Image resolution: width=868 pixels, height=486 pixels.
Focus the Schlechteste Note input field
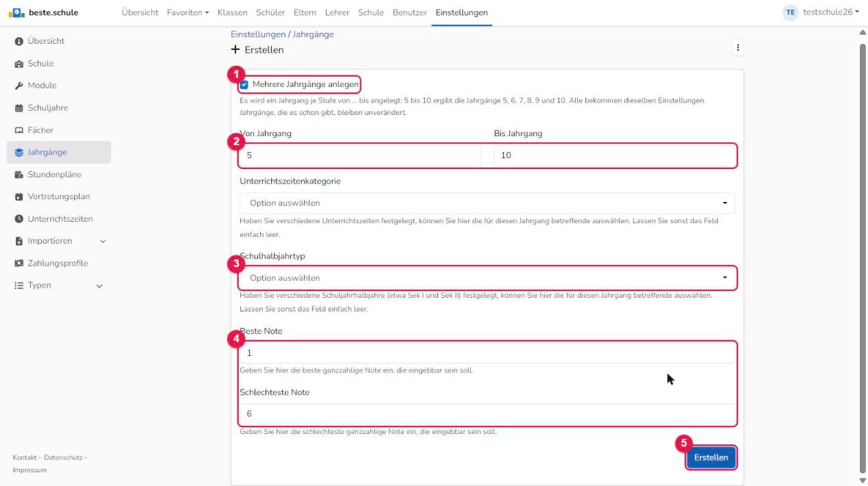(487, 414)
